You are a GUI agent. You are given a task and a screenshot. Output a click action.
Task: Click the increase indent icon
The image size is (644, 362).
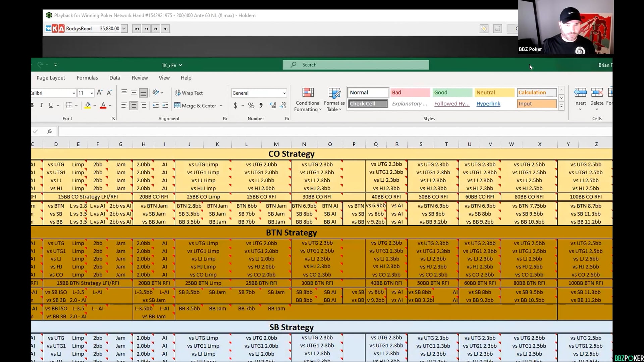[x=165, y=106]
